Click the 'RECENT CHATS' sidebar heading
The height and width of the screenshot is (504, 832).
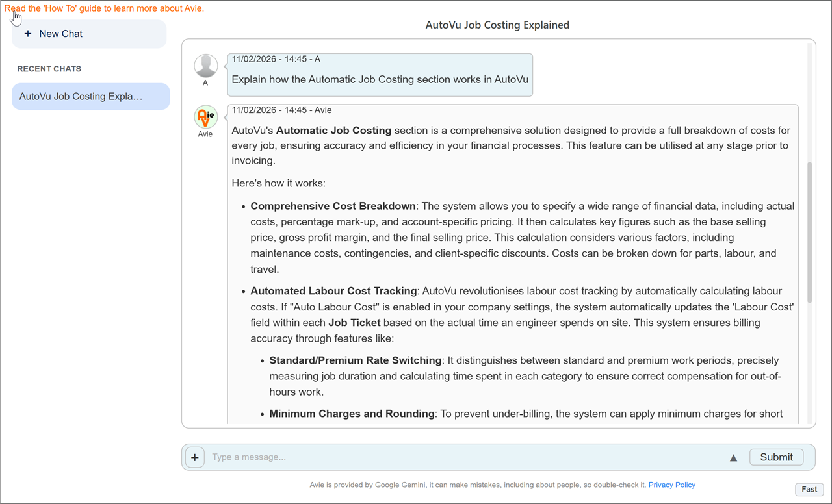click(49, 69)
